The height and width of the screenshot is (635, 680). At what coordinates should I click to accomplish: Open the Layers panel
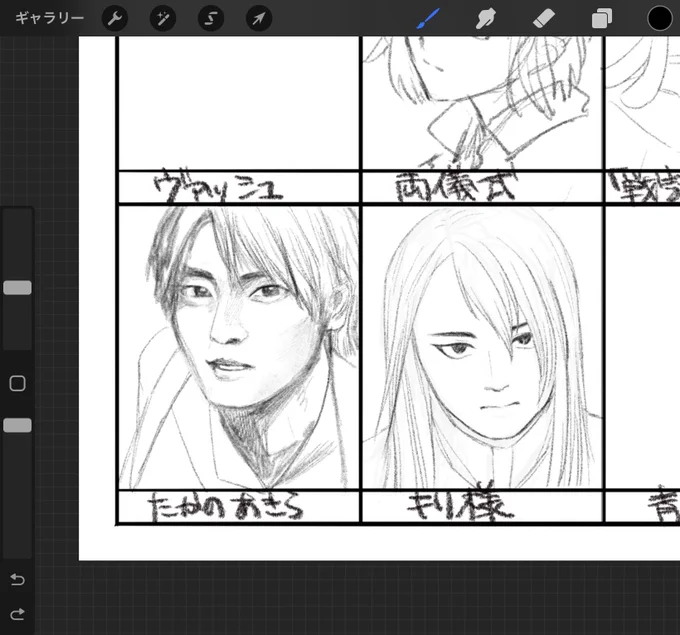[x=602, y=19]
